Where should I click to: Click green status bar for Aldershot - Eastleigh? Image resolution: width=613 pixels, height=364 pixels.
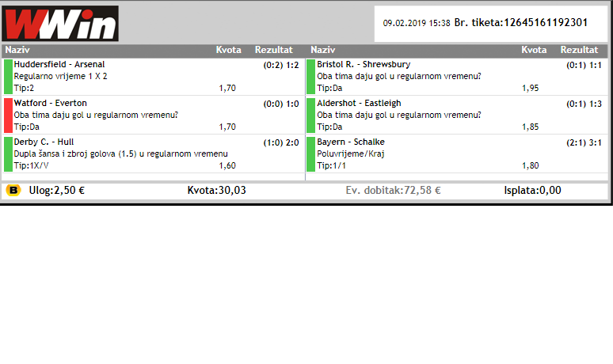310,116
